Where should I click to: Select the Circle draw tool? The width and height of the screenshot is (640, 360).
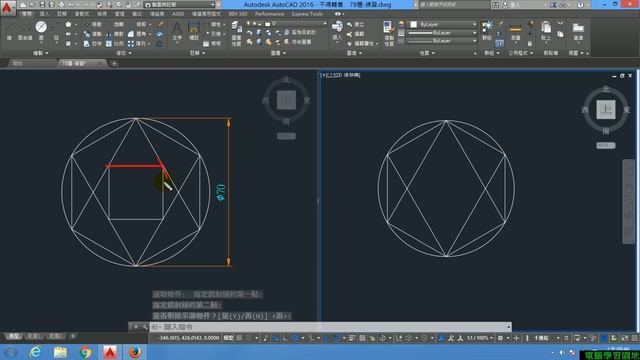point(41,27)
